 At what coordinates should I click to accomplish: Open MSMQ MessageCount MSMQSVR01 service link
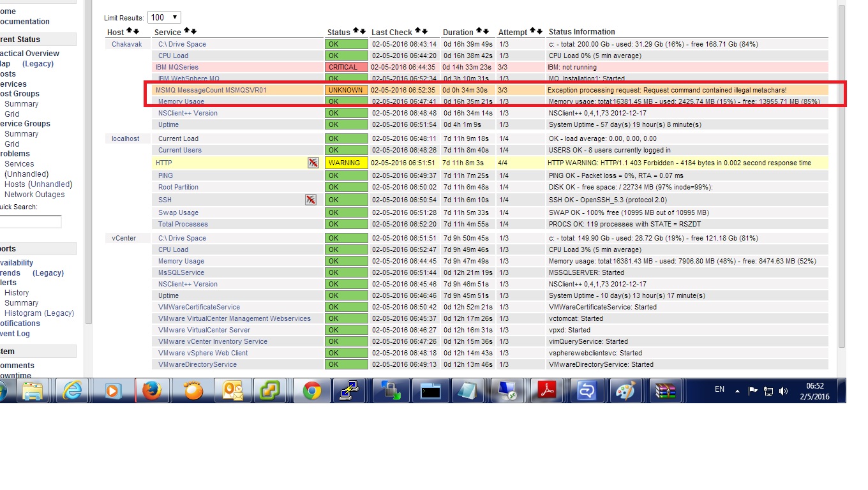click(x=211, y=90)
